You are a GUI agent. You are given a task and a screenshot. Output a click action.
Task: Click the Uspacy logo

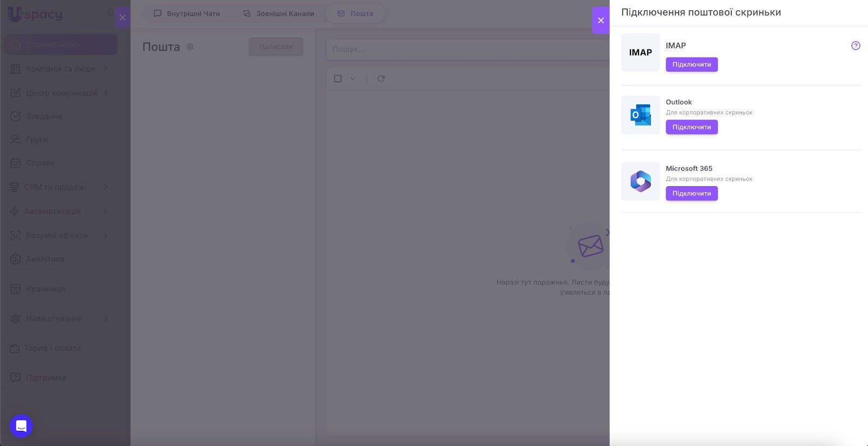(35, 15)
